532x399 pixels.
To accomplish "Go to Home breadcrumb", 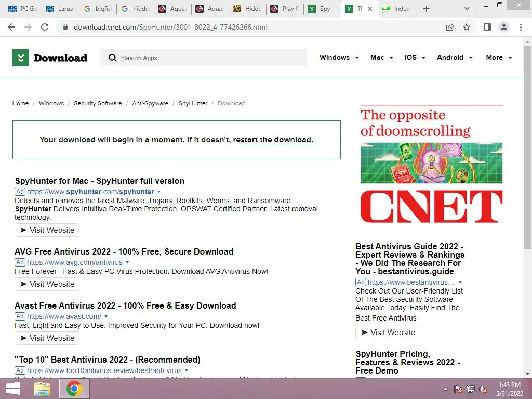I will pyautogui.click(x=20, y=103).
